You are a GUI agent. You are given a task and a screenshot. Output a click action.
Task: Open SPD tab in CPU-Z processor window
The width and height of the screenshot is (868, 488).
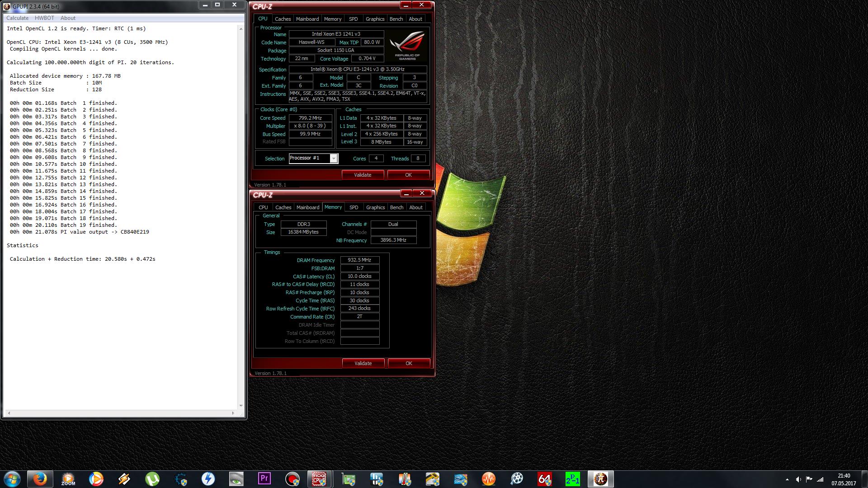(x=354, y=19)
